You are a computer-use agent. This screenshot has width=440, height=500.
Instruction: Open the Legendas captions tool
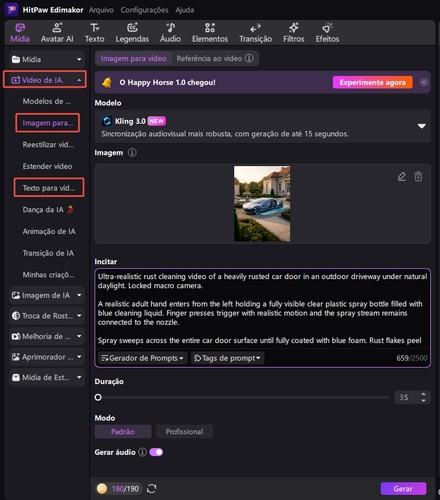click(x=132, y=33)
